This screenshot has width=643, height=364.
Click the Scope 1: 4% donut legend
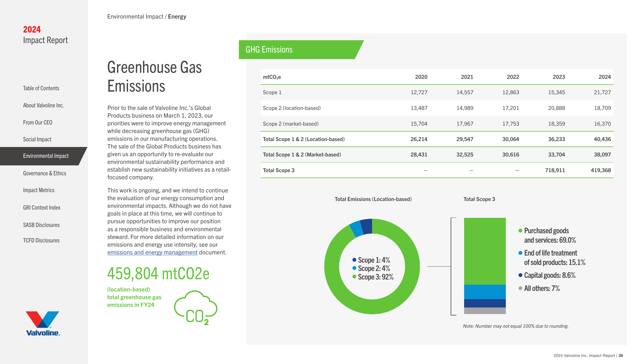[x=371, y=260]
